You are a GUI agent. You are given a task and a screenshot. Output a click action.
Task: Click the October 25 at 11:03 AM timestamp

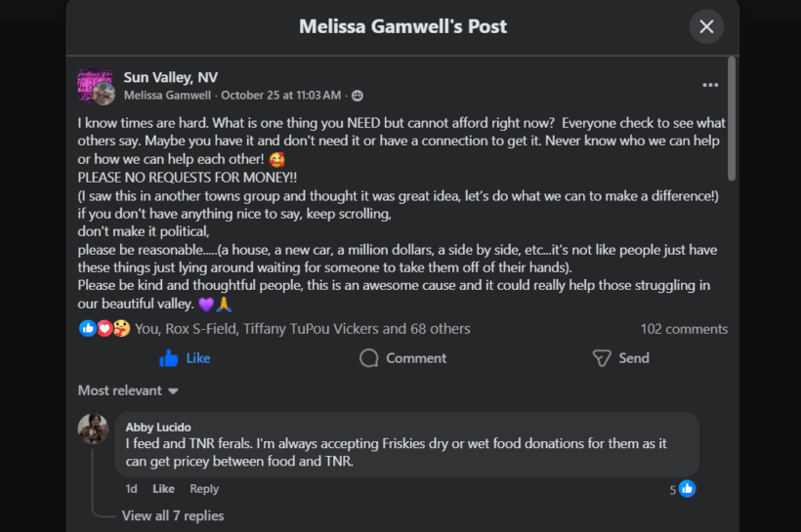coord(281,96)
